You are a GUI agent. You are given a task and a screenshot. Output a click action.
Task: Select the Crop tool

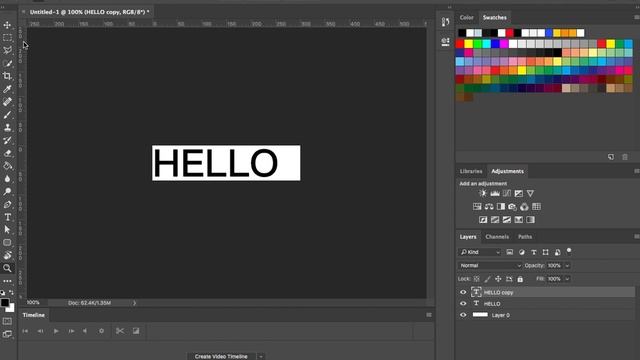point(7,76)
